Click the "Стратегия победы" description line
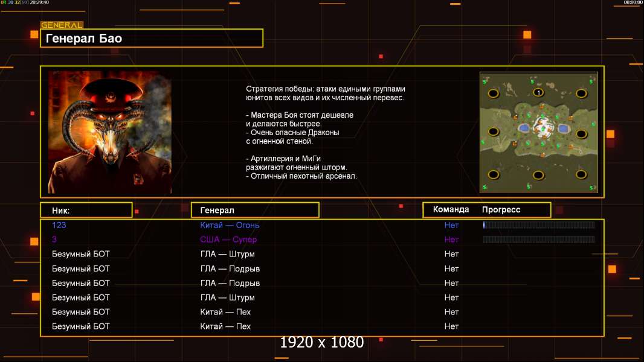Viewport: 644px width, 362px height. [x=326, y=89]
